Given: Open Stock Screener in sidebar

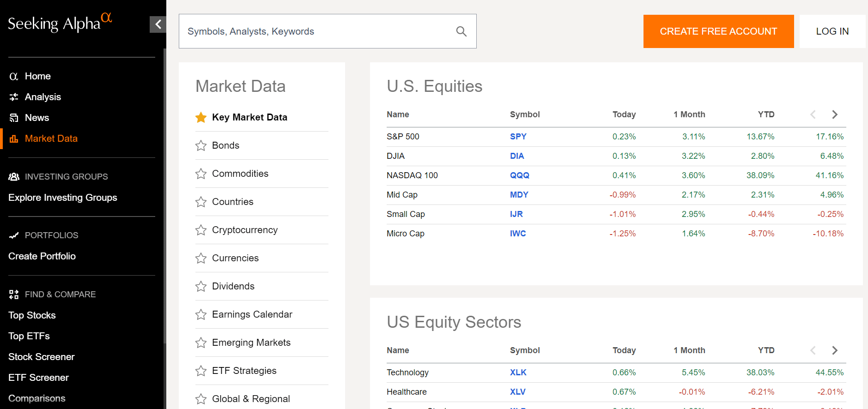Looking at the screenshot, I should [x=42, y=357].
